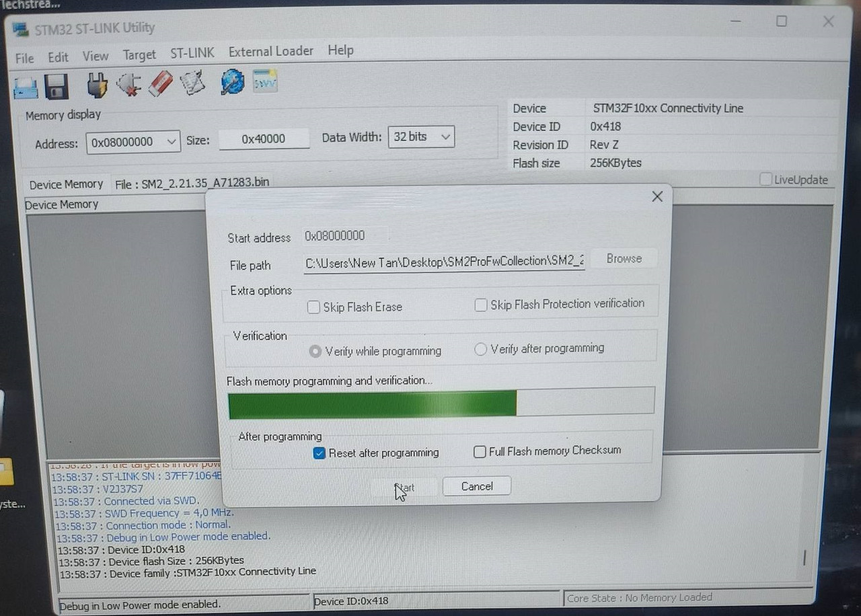Click the Device ID value '0x418' in info panel
Screen dimensions: 861x616
(x=605, y=126)
